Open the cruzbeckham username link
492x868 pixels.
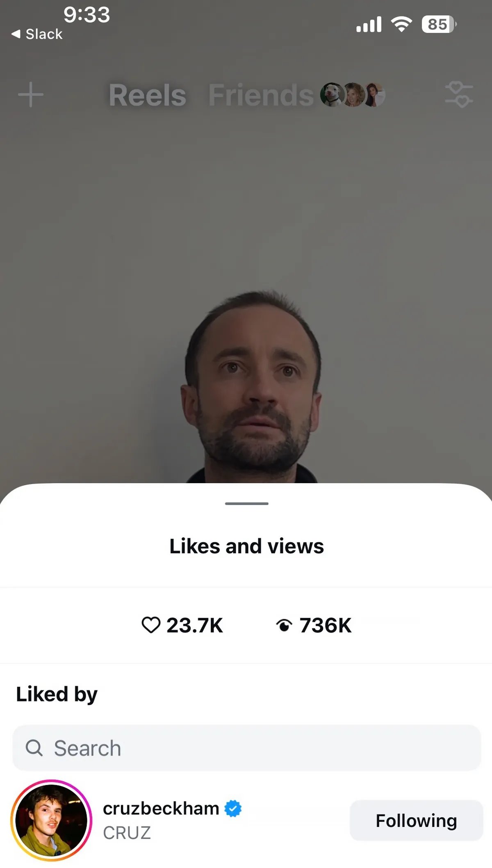(x=161, y=808)
